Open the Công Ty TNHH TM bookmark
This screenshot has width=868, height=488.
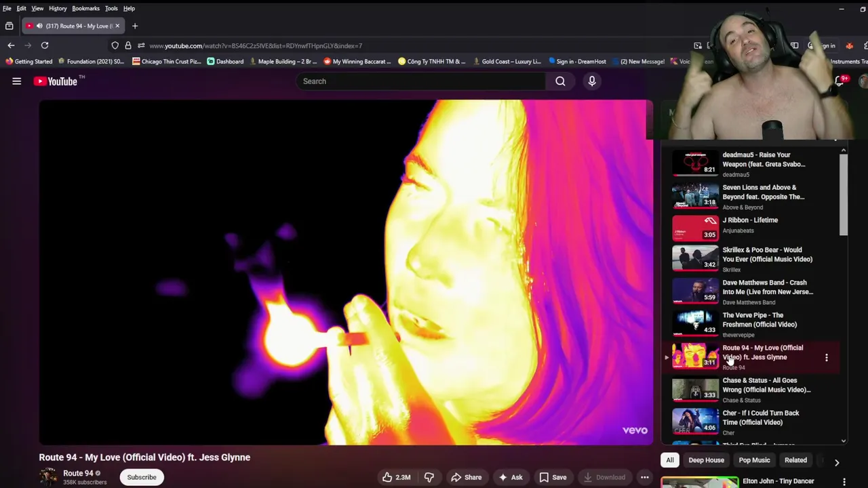(x=432, y=62)
